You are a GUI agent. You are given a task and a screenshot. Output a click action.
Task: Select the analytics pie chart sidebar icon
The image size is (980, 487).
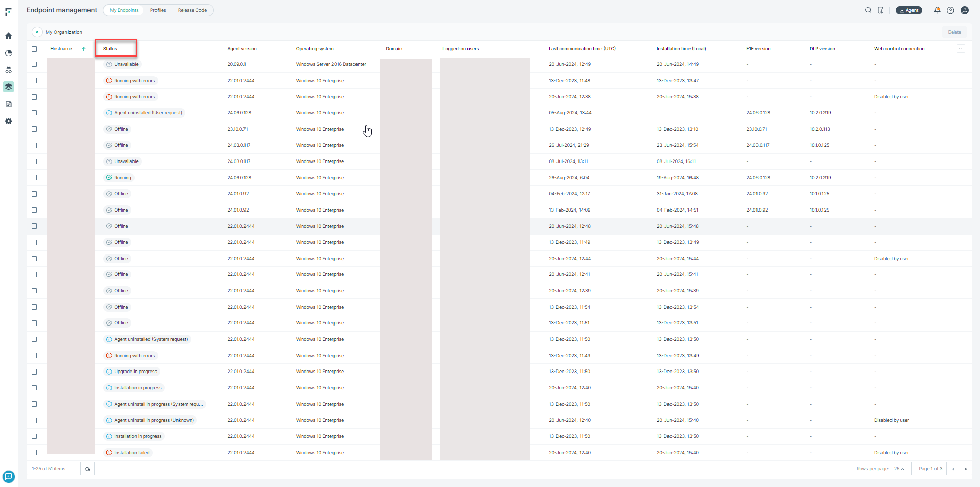click(8, 53)
